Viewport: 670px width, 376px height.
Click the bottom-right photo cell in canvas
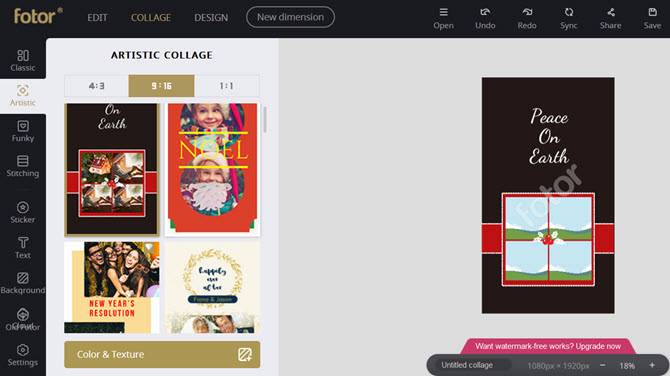click(x=570, y=261)
